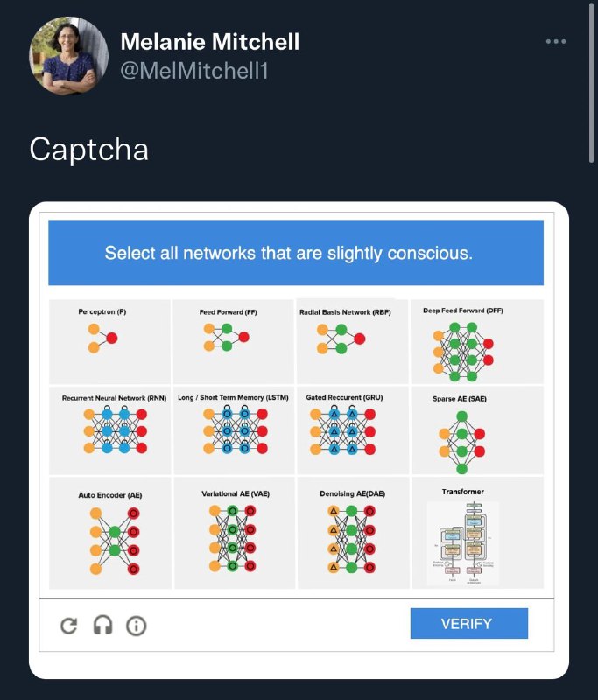This screenshot has width=598, height=700.
Task: Select the Radial Basis Network tile
Action: [x=352, y=341]
